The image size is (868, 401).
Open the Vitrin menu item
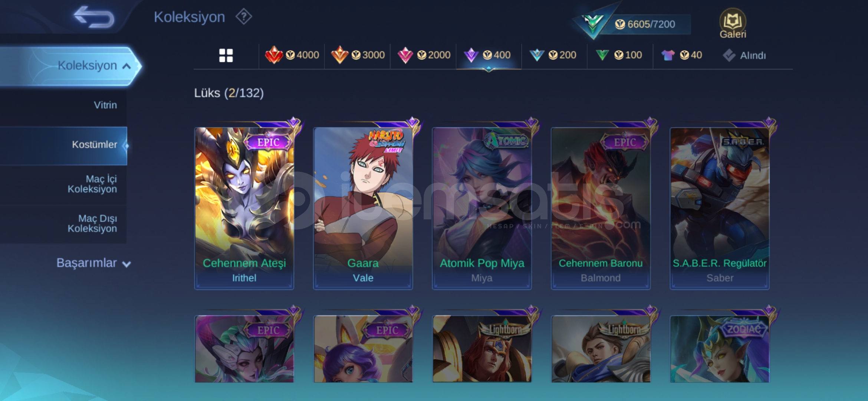(x=105, y=105)
